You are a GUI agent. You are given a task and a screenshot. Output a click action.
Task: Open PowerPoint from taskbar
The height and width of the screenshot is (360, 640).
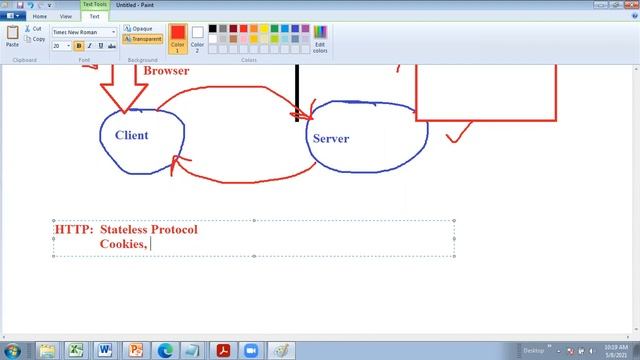coord(136,351)
